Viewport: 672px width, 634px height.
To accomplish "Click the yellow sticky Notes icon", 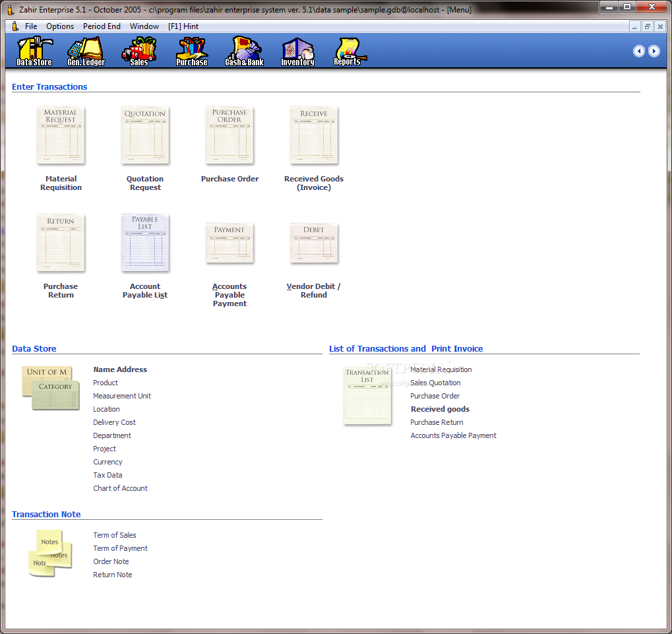I will [x=50, y=554].
